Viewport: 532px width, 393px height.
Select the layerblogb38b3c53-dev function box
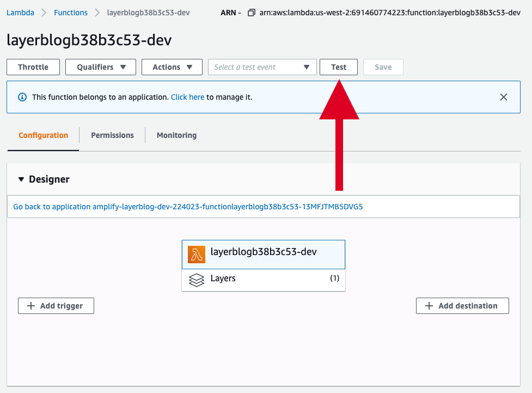pos(264,255)
